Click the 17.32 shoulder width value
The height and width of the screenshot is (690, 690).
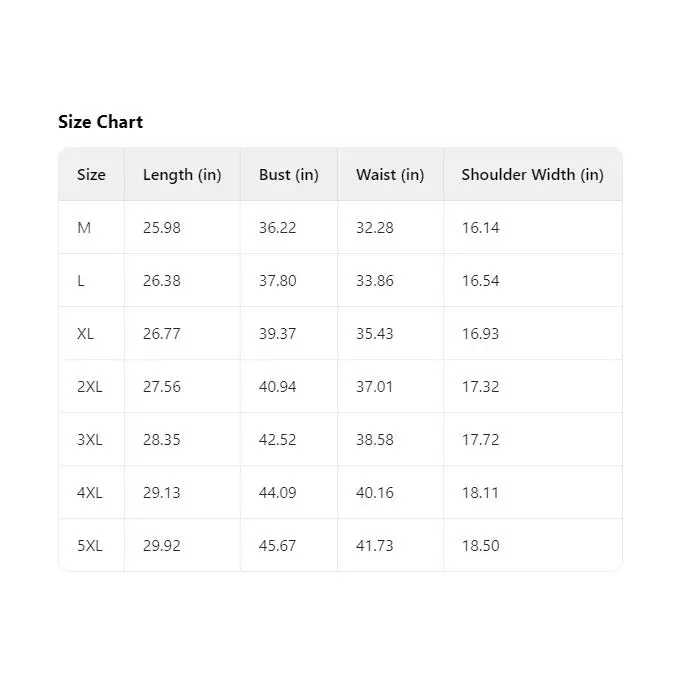point(481,387)
